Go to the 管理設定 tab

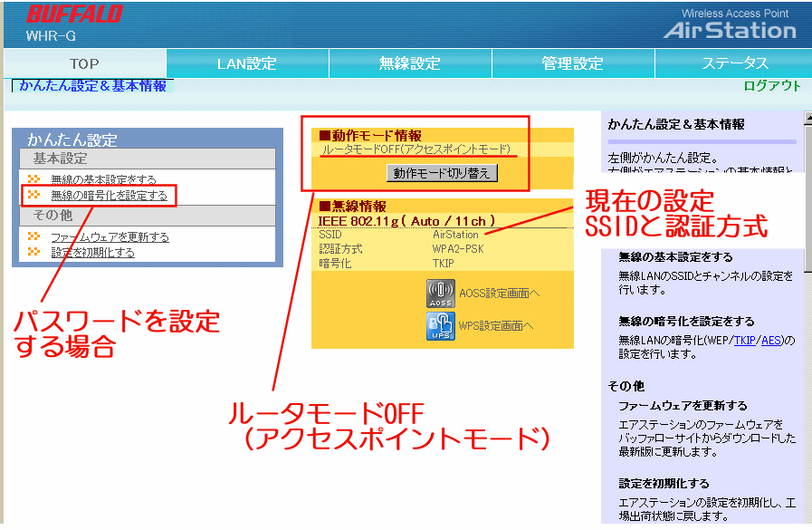pyautogui.click(x=572, y=63)
